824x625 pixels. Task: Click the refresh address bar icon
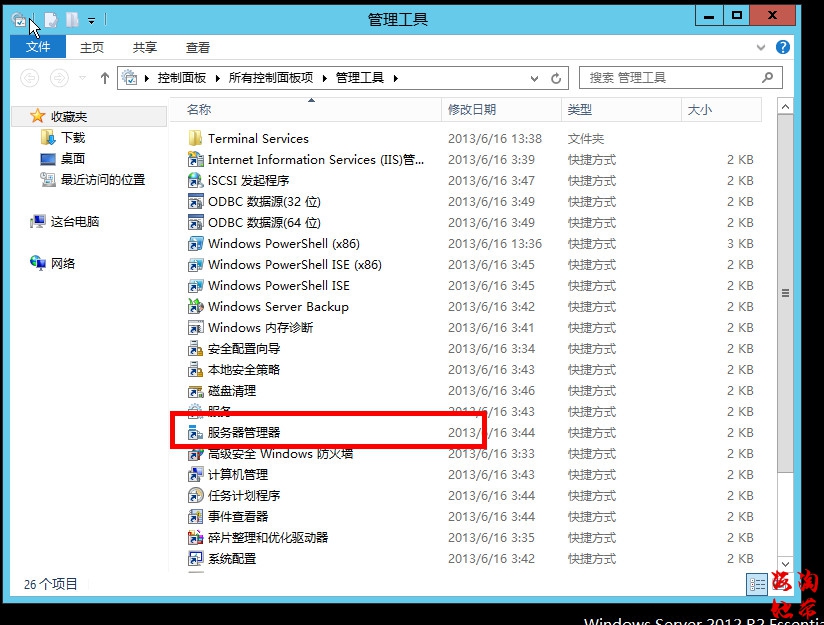556,78
